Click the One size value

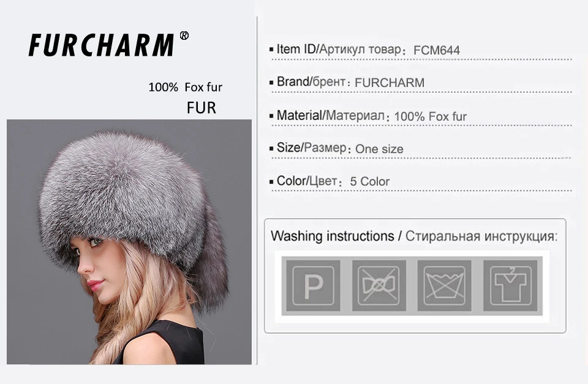point(379,149)
